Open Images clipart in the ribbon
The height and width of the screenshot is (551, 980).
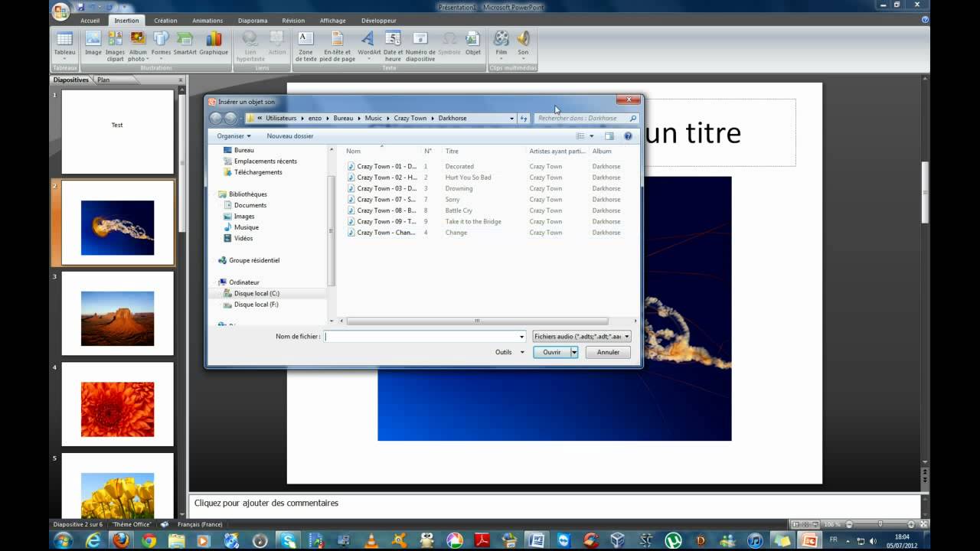(x=115, y=44)
